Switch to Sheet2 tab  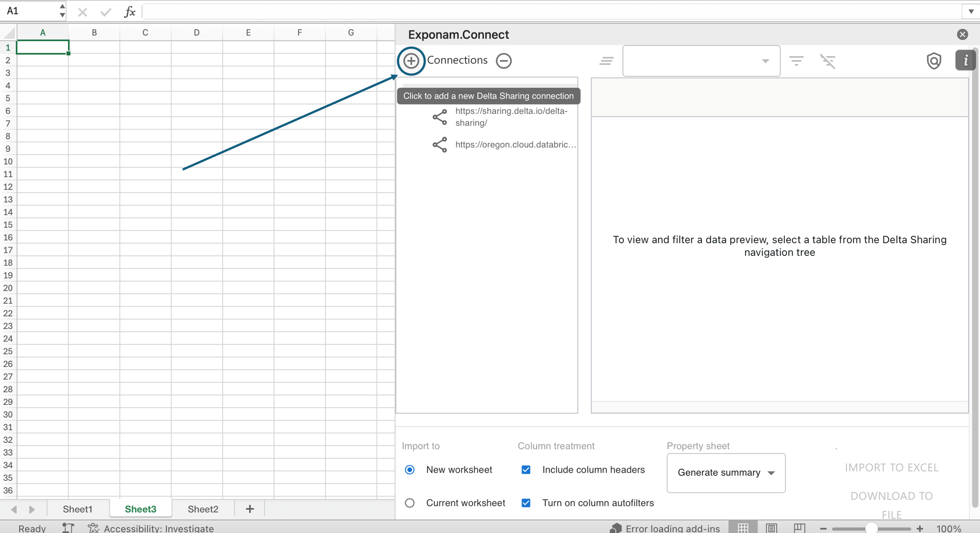pyautogui.click(x=203, y=509)
